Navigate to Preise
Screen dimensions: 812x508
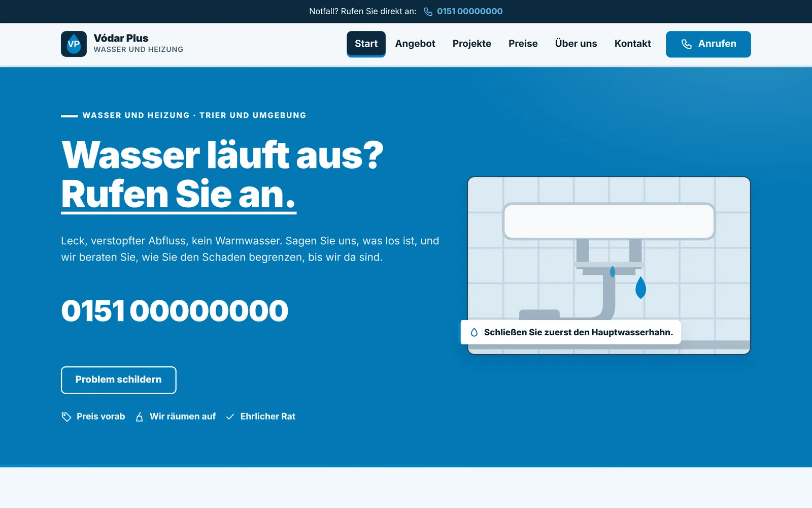[x=523, y=44]
